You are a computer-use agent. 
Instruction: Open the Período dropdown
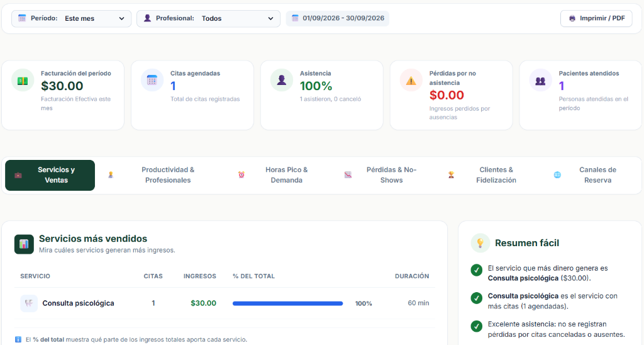point(71,18)
